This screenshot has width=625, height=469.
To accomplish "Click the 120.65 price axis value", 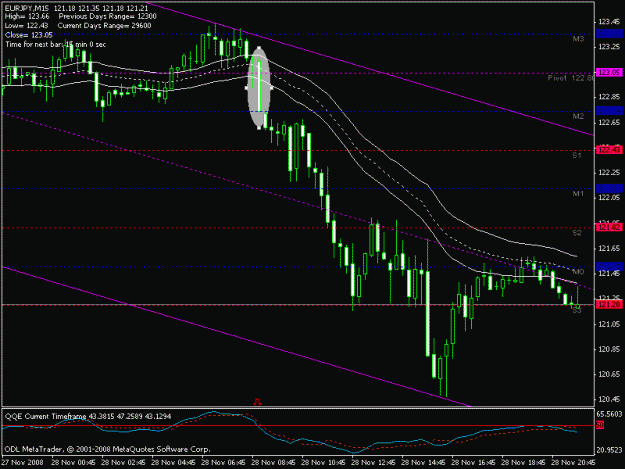I will [609, 375].
